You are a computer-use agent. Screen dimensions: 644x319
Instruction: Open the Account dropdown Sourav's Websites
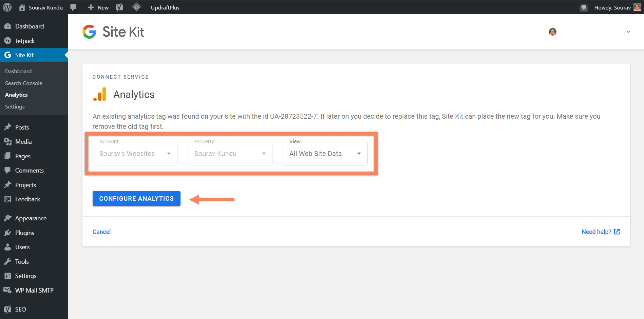point(135,154)
